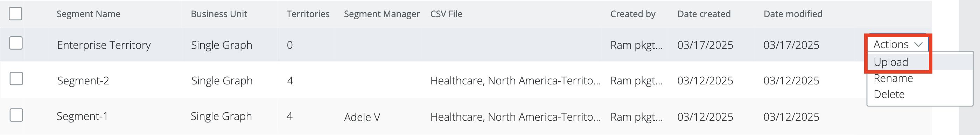
Task: Click the Actions dropdown chevron icon
Action: pyautogui.click(x=918, y=45)
